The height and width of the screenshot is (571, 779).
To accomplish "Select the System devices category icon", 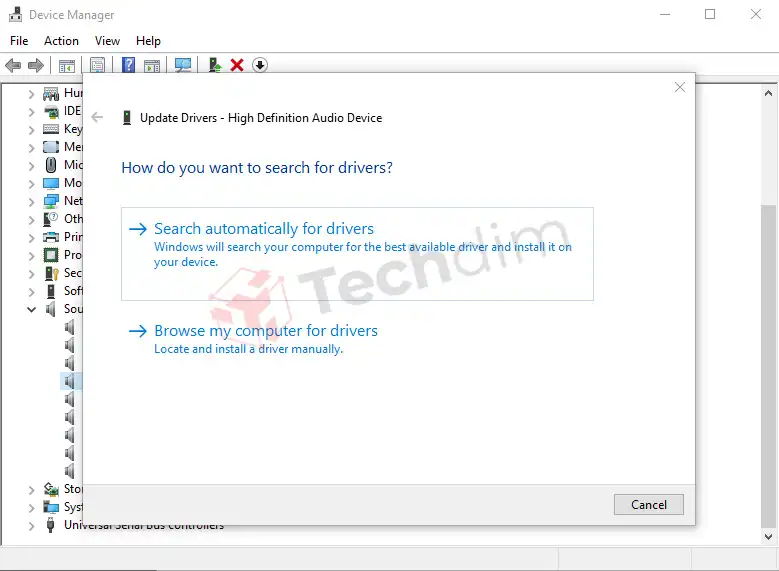I will [x=51, y=507].
